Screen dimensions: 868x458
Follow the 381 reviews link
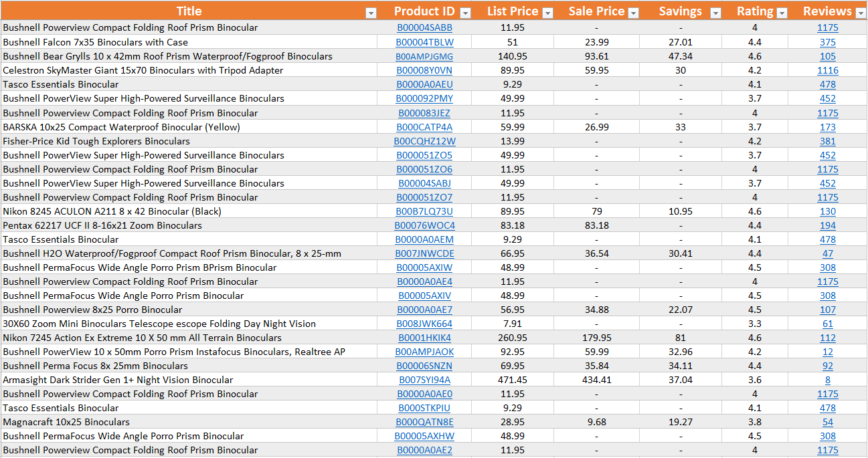(828, 141)
